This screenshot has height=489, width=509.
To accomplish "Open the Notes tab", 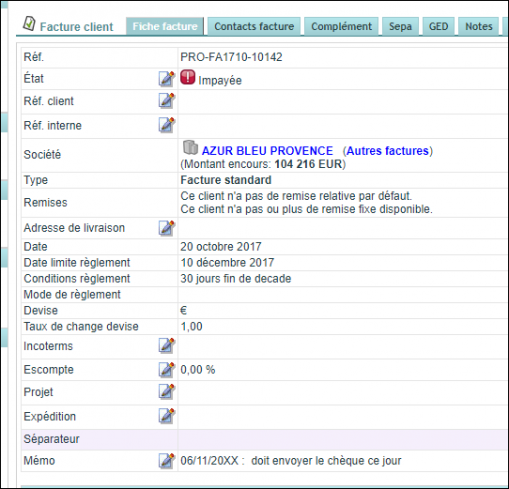I will (479, 26).
